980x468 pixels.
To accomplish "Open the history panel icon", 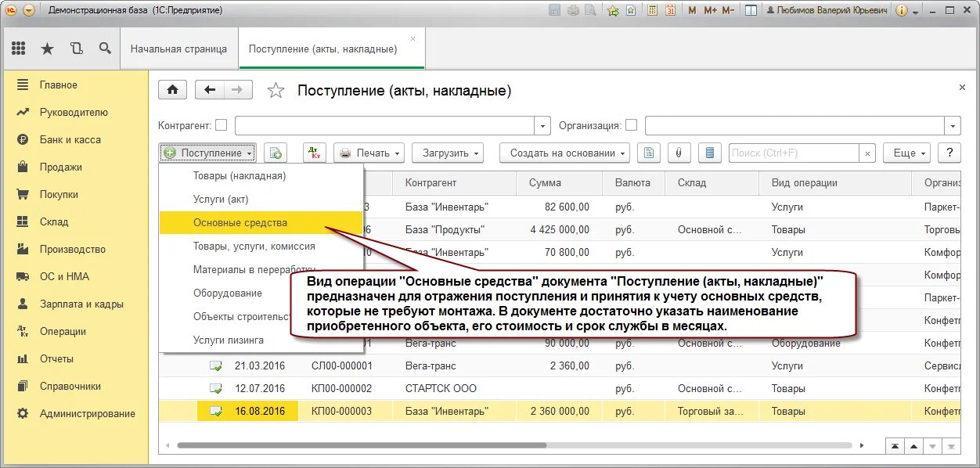I will 76,49.
